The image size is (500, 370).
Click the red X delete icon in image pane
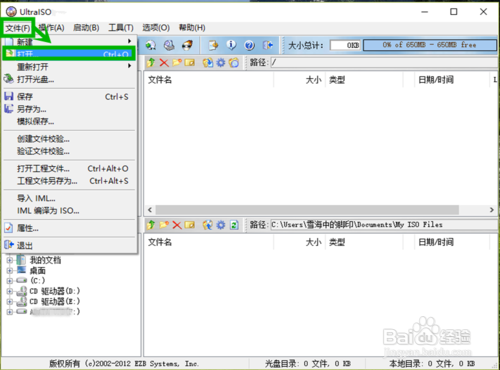click(164, 62)
